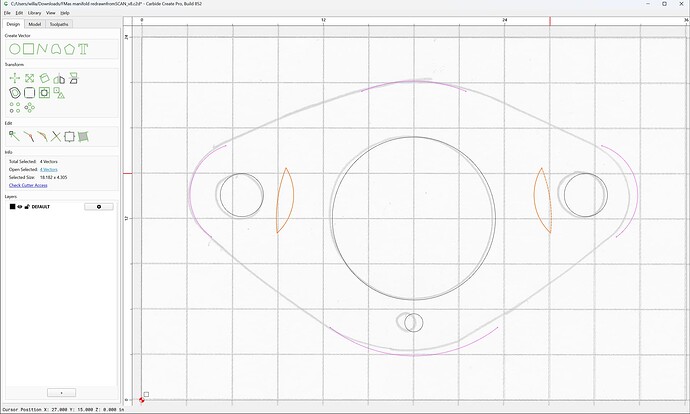Activate the Trim Vectors X tool

[56, 136]
